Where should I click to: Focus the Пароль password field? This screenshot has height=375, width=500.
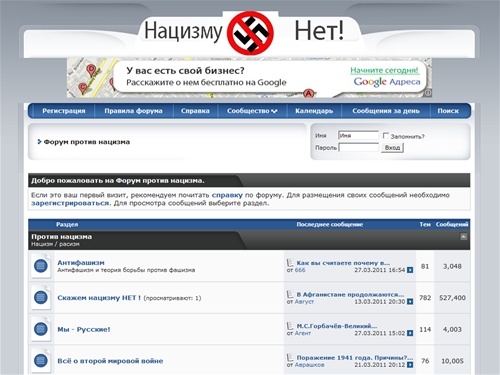click(x=358, y=148)
